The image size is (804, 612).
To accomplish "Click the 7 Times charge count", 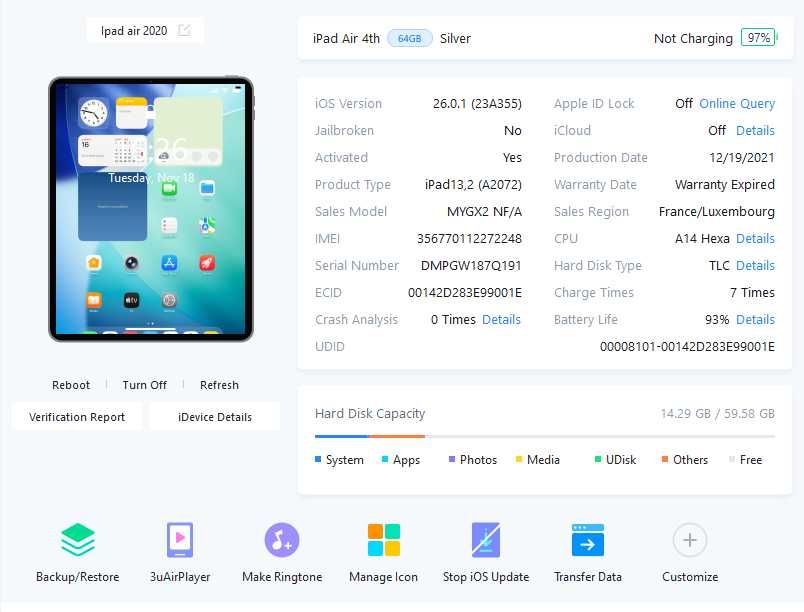I will [752, 293].
